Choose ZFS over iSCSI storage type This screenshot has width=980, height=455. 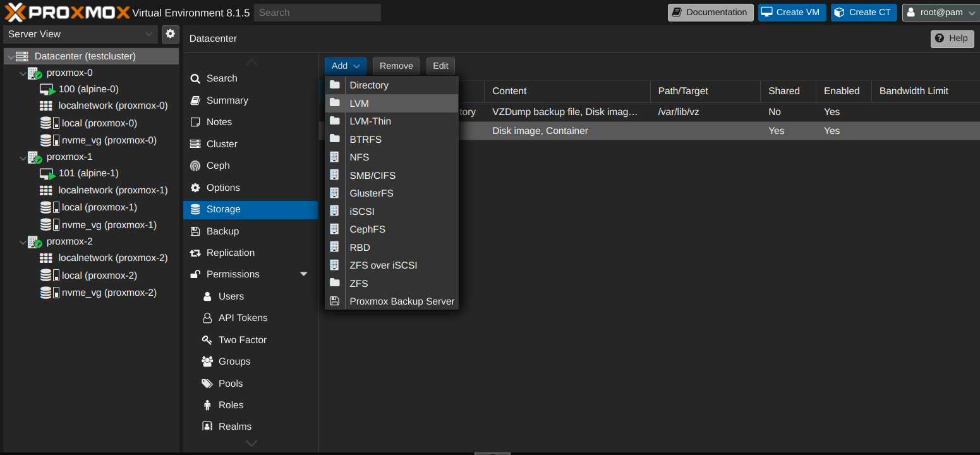point(383,265)
